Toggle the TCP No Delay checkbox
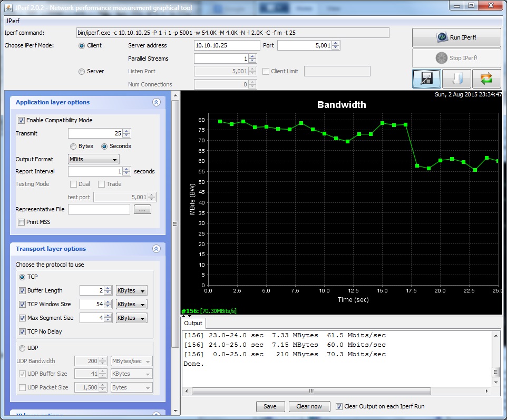 click(22, 332)
